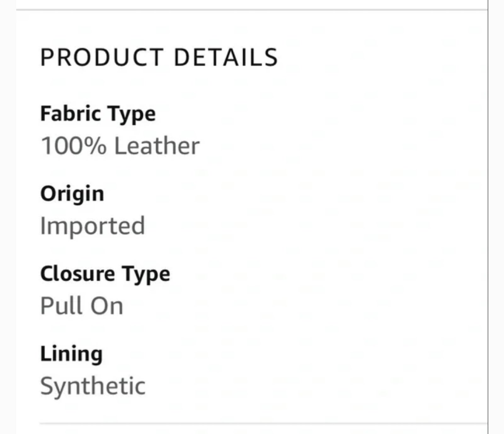The height and width of the screenshot is (434, 504).
Task: Click the word PRODUCT in the heading
Action: [102, 57]
